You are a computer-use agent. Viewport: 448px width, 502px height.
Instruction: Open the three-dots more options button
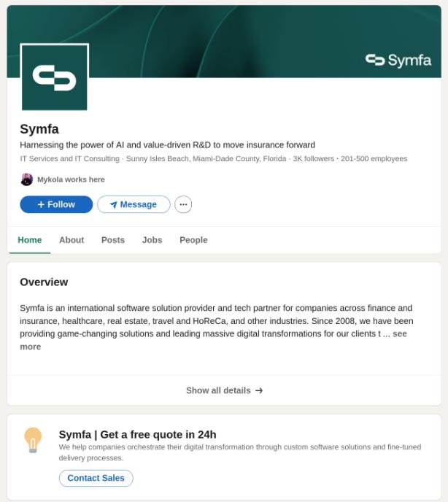click(183, 204)
